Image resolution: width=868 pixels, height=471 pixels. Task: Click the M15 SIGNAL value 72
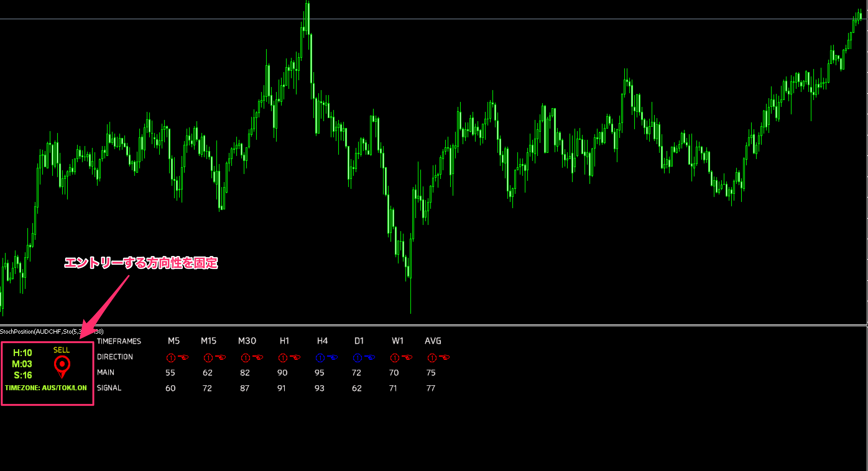pos(207,388)
